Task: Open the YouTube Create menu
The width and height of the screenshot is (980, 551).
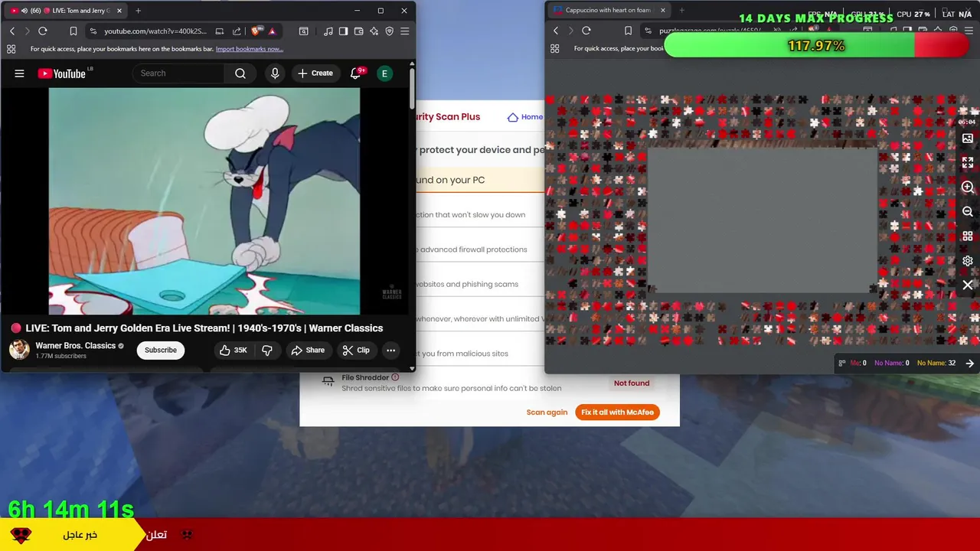Action: click(315, 73)
